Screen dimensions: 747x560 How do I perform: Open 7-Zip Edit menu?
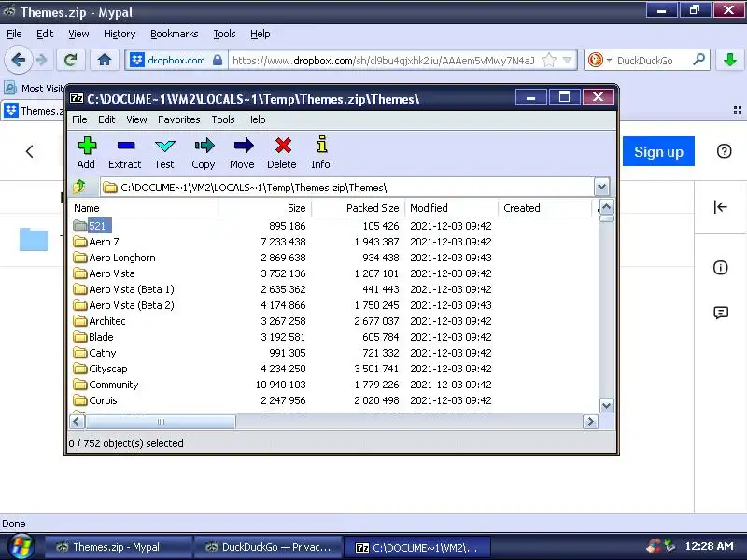coord(106,119)
